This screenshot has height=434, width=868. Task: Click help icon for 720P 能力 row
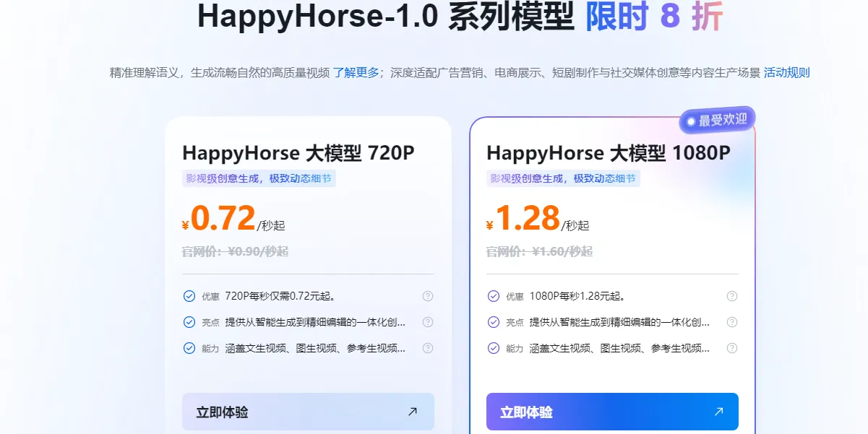tap(428, 348)
